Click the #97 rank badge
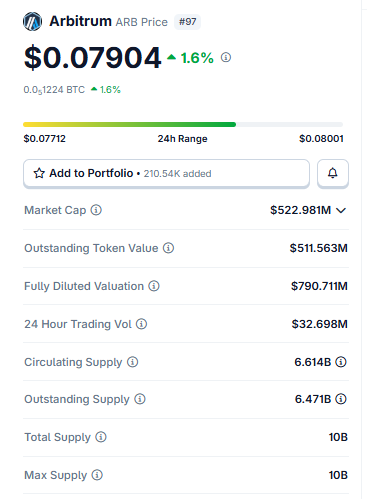 pos(187,22)
